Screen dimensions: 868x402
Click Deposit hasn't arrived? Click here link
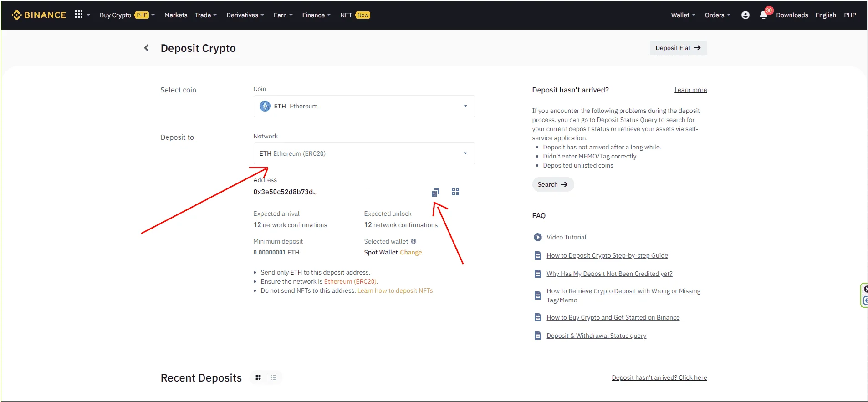pyautogui.click(x=659, y=377)
